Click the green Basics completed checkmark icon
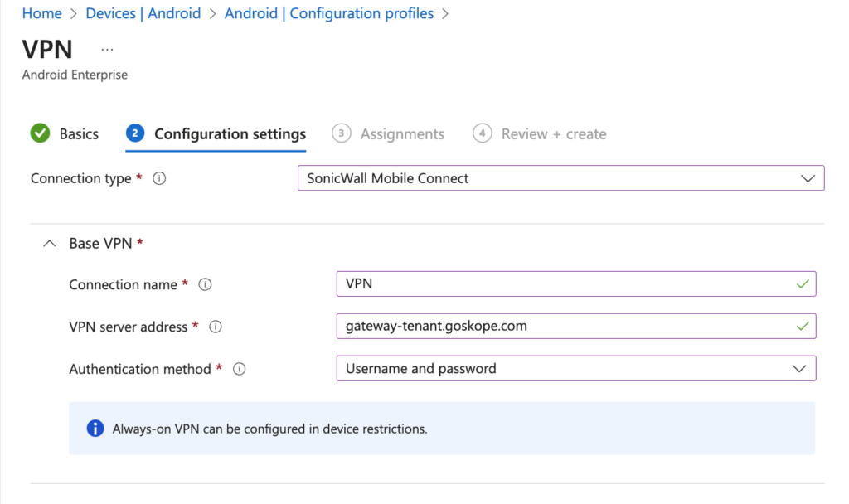 coord(40,133)
